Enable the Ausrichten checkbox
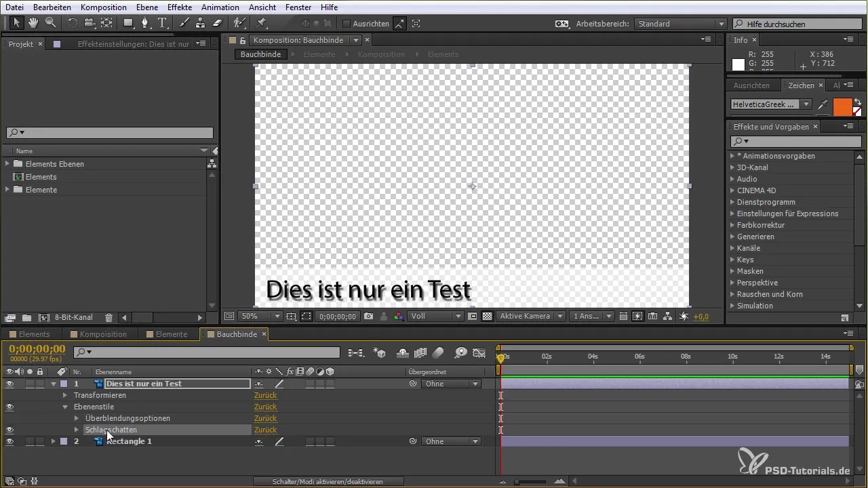Viewport: 868px width, 488px height. pos(347,24)
